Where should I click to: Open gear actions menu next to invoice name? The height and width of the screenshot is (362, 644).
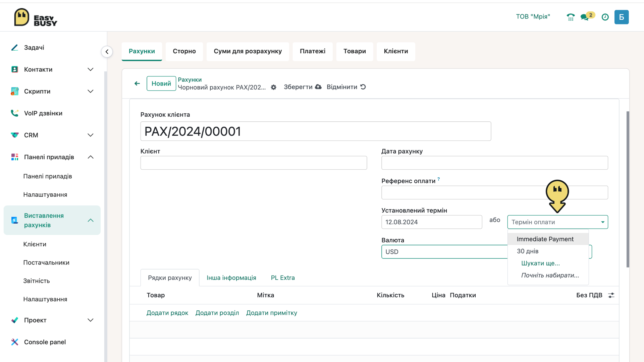(x=274, y=87)
